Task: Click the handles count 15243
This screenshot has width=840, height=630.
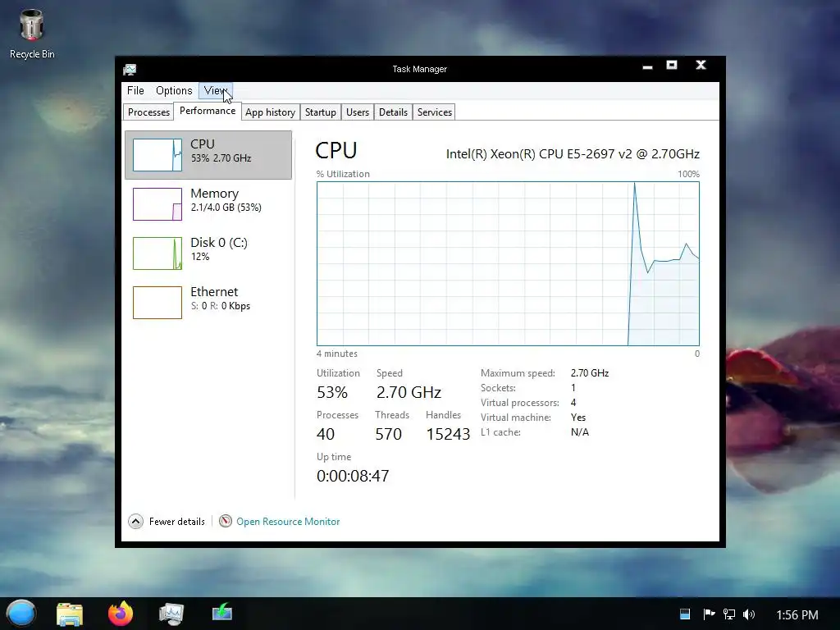Action: (448, 434)
